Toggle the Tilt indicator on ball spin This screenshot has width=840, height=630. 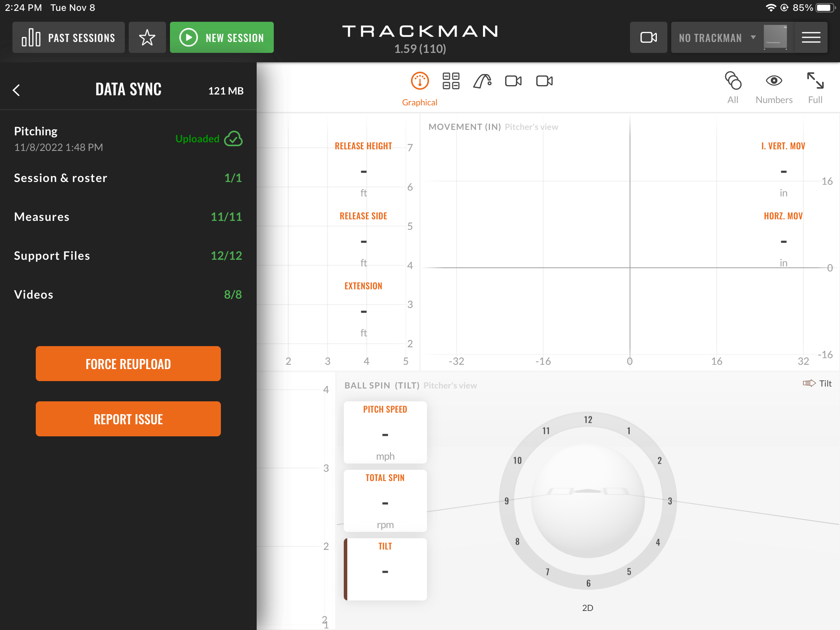click(817, 383)
